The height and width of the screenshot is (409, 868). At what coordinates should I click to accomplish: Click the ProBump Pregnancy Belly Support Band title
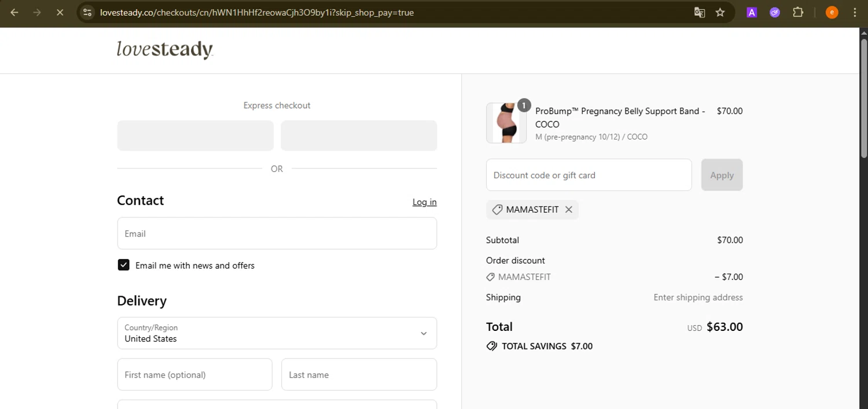tap(620, 117)
